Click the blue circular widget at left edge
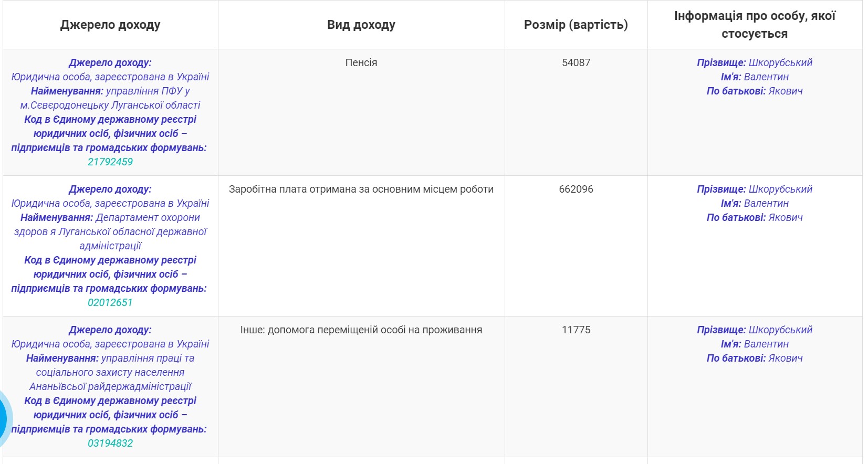 4,418
